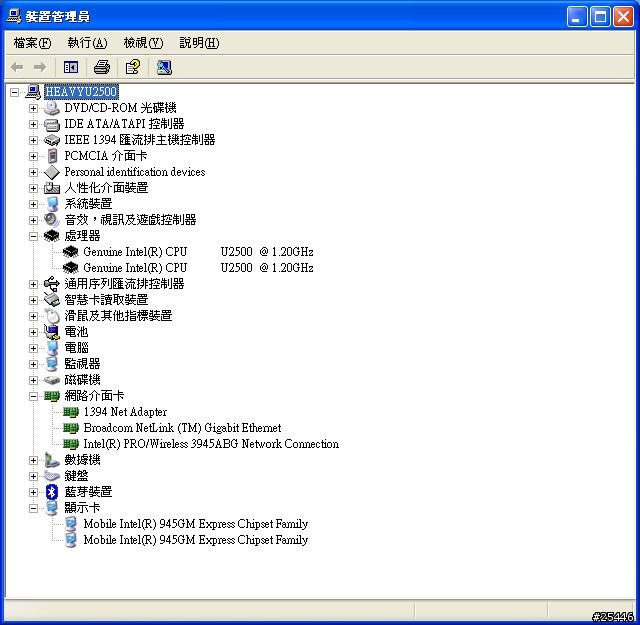Collapse the 處理器 category
The width and height of the screenshot is (640, 625).
click(x=33, y=236)
